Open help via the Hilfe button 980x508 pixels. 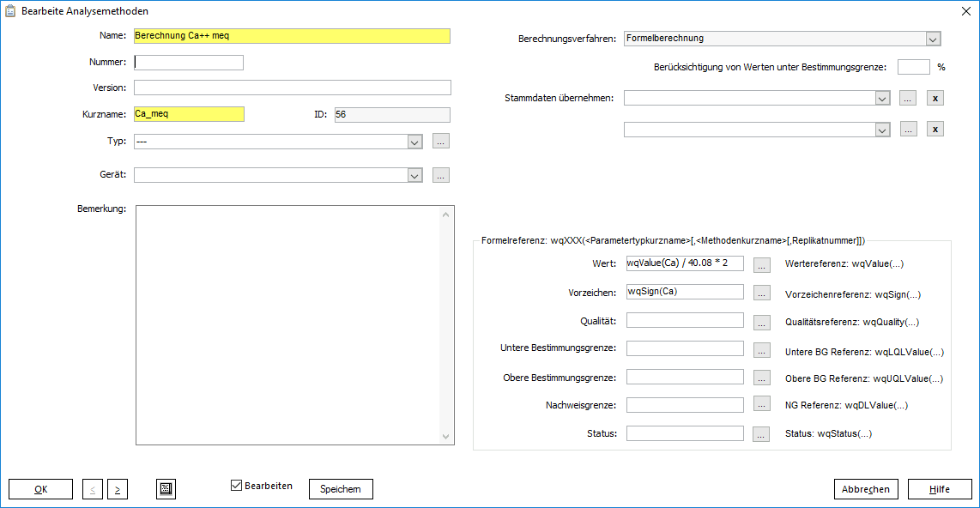940,488
